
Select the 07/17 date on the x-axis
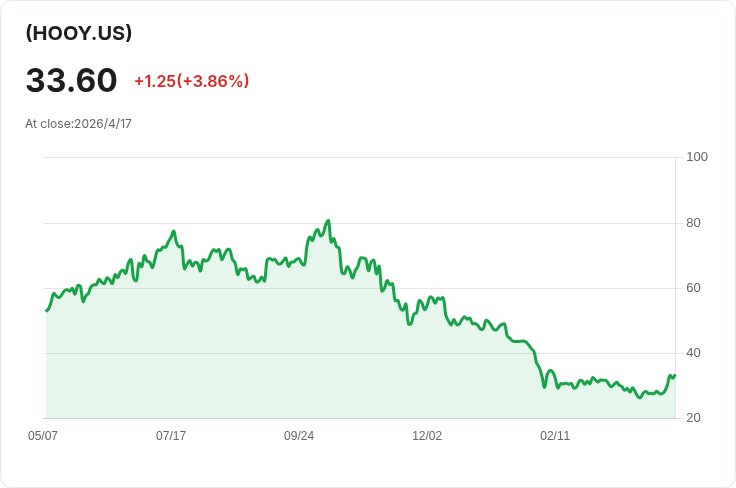point(171,436)
